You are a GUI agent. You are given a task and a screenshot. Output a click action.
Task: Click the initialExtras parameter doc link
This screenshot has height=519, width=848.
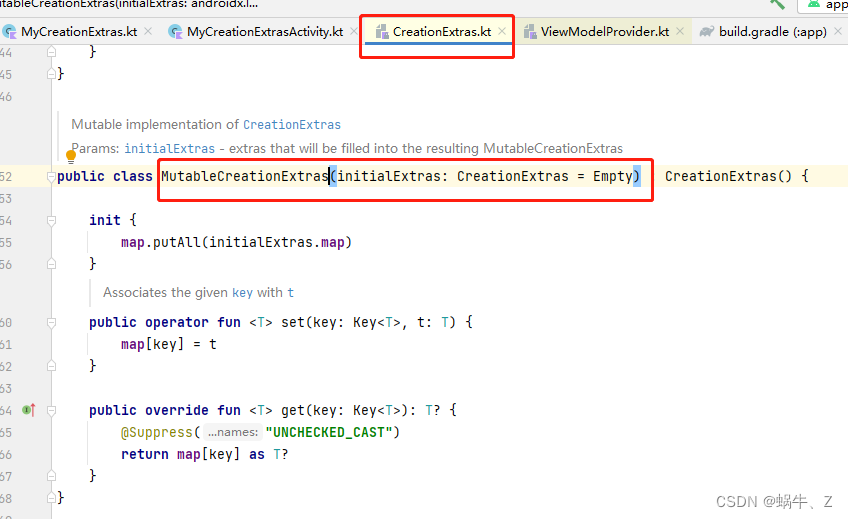(x=169, y=149)
